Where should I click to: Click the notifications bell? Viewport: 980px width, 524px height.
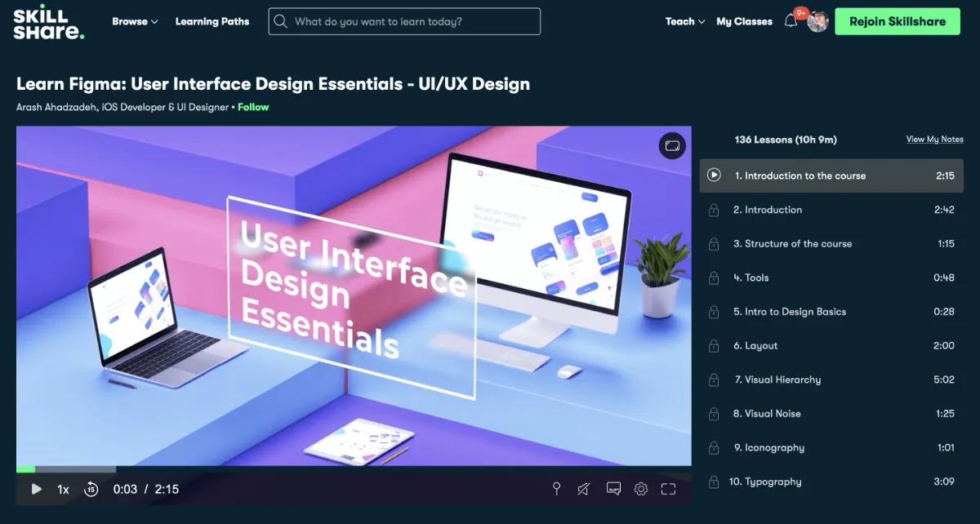coord(790,21)
